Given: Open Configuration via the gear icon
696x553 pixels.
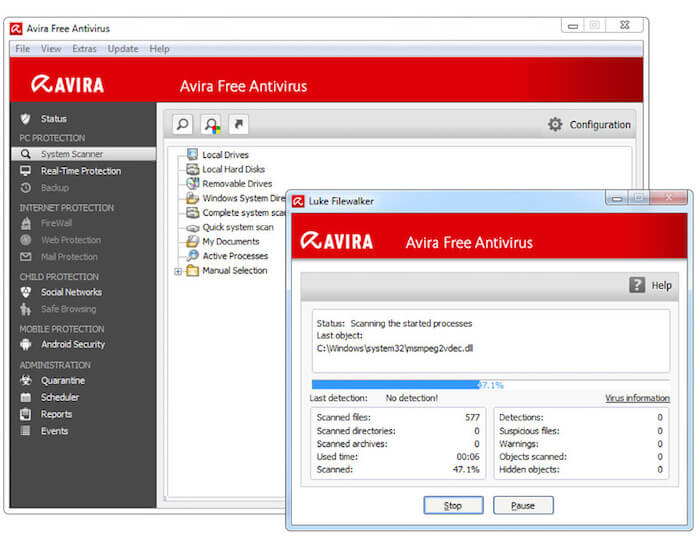Looking at the screenshot, I should [x=555, y=125].
